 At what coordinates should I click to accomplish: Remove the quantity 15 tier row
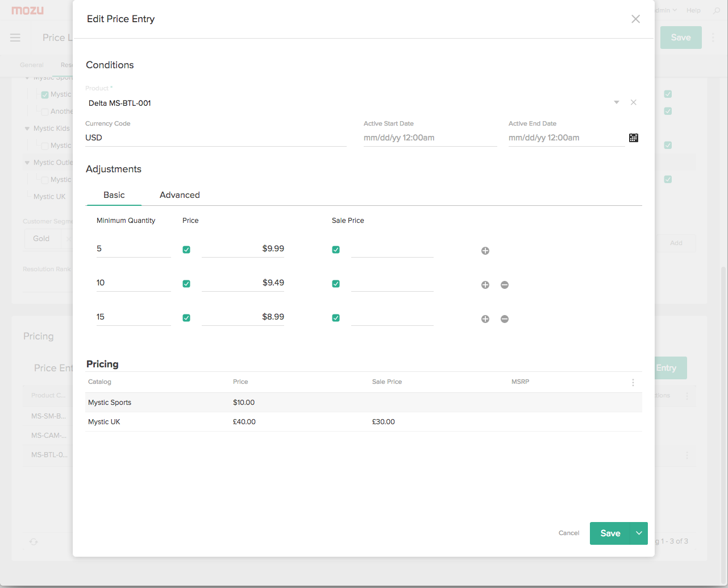click(x=505, y=319)
